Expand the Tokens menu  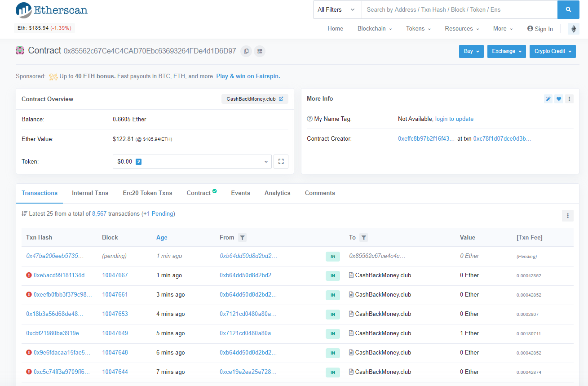click(x=418, y=29)
